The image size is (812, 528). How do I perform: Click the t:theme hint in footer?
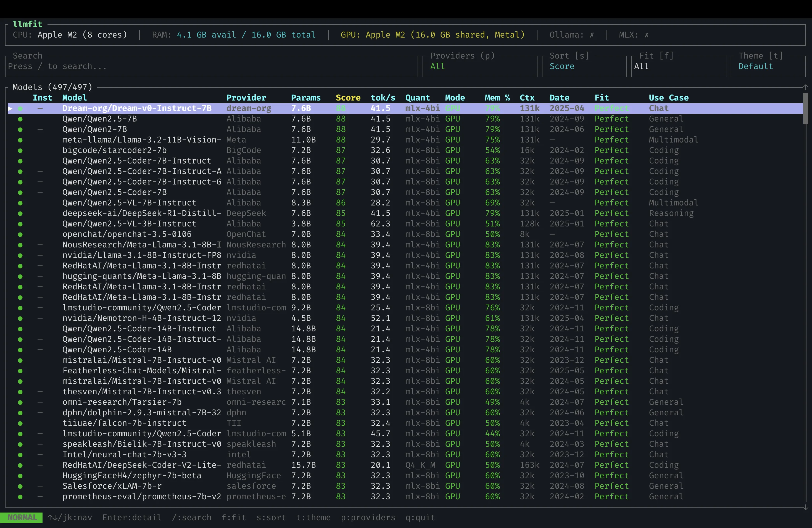click(x=313, y=518)
